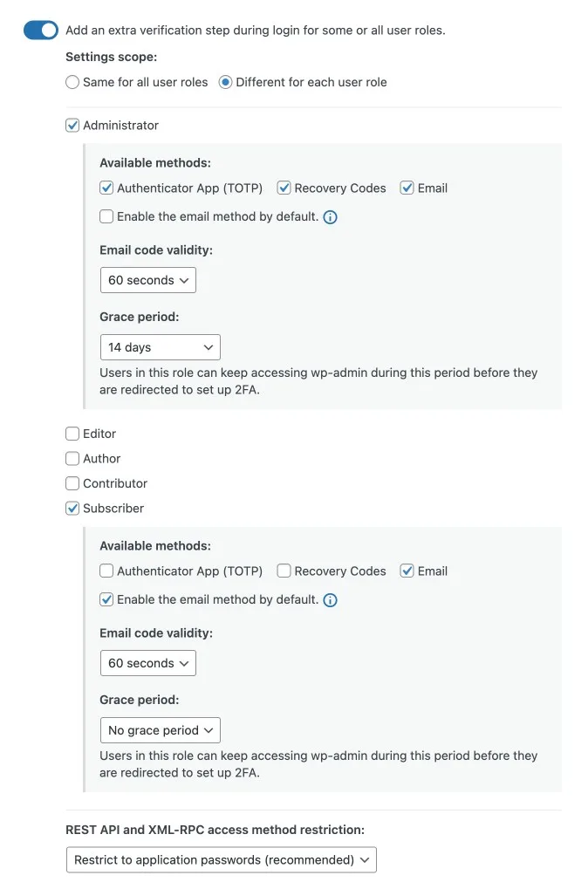Click info icon in Administrator email method row

331,217
